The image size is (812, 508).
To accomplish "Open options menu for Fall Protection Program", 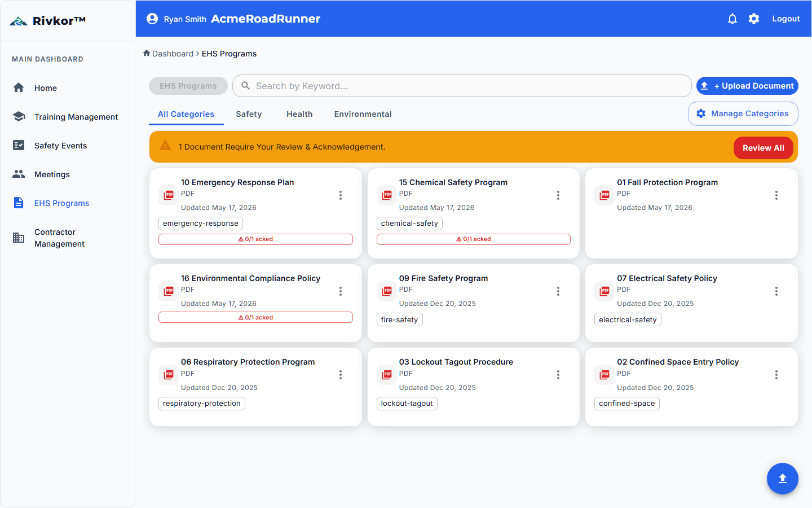I will click(x=776, y=195).
